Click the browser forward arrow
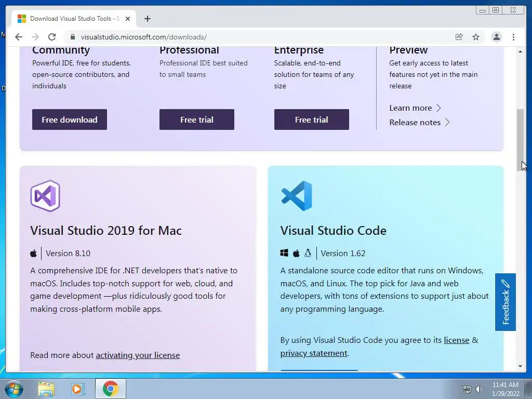This screenshot has height=399, width=532. click(35, 37)
